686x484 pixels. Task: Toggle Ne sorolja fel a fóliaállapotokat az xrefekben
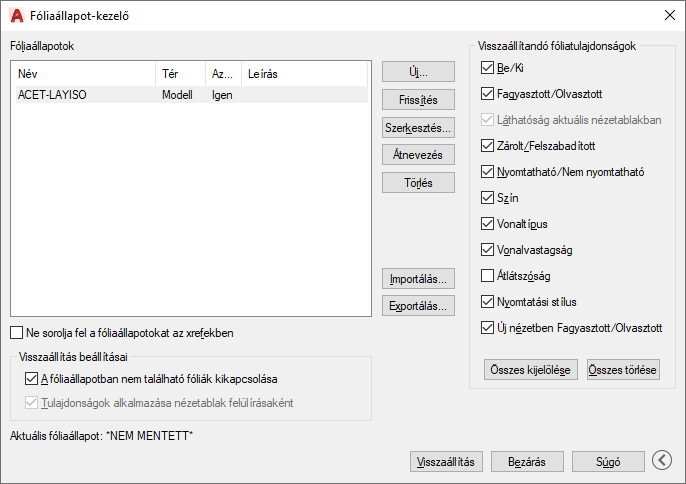(17, 333)
